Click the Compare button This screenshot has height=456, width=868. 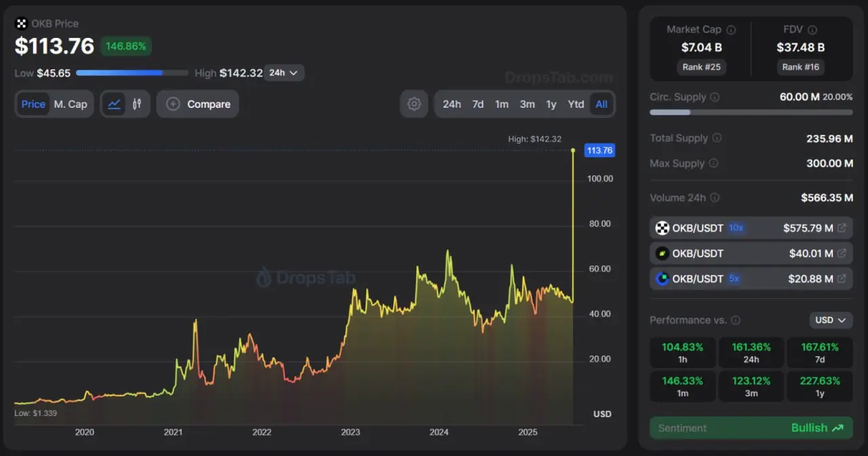pos(197,104)
